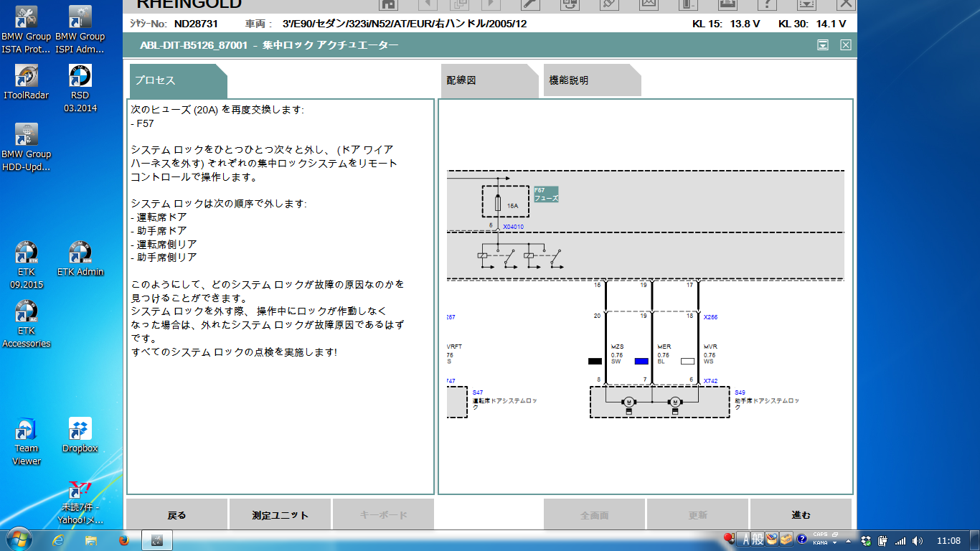Open the help question mark toolbar icon

pos(767,4)
